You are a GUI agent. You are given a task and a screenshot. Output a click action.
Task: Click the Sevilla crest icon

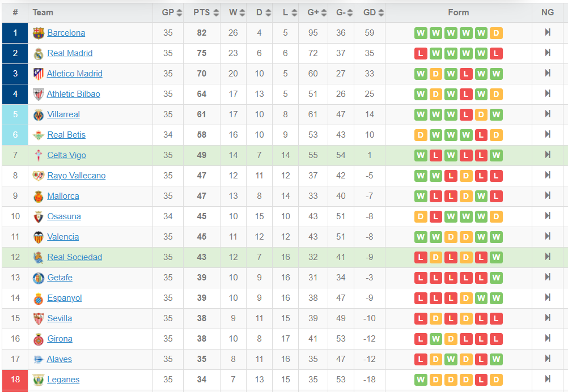pyautogui.click(x=39, y=318)
